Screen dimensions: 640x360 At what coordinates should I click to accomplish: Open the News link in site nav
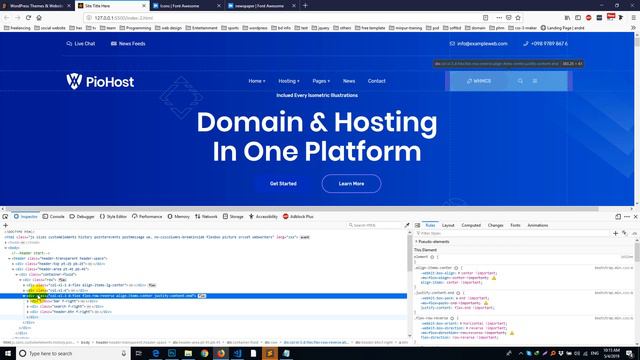pos(349,81)
